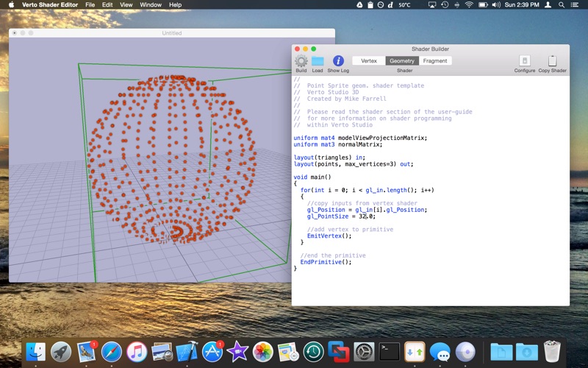Show the shader log via Show Log
The image size is (588, 368).
[x=338, y=61]
